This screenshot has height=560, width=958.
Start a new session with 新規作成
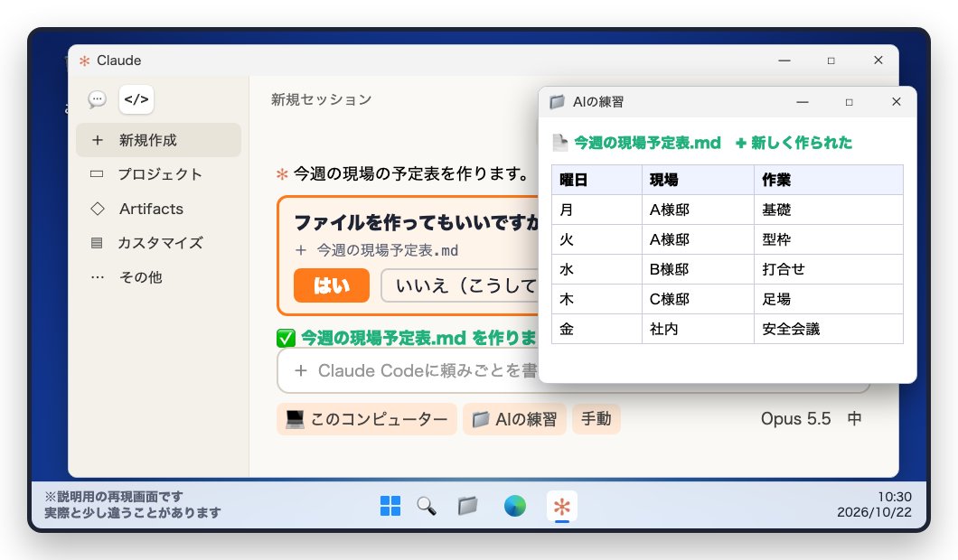point(158,140)
